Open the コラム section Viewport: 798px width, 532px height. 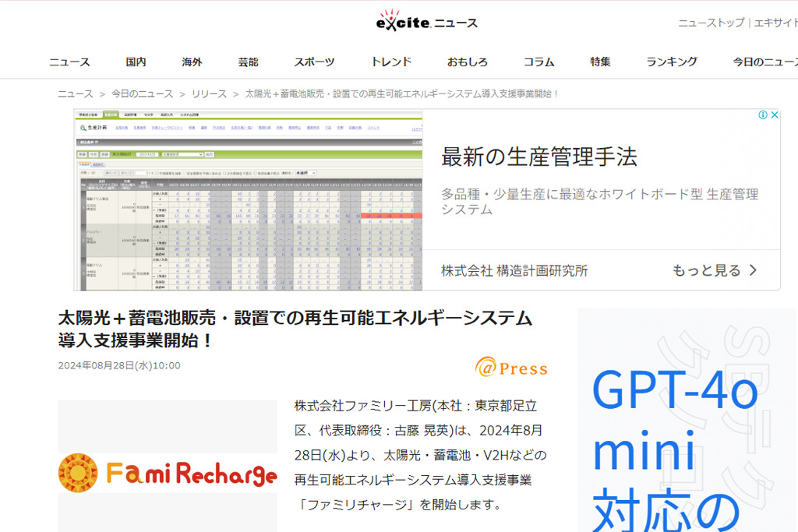[x=539, y=62]
